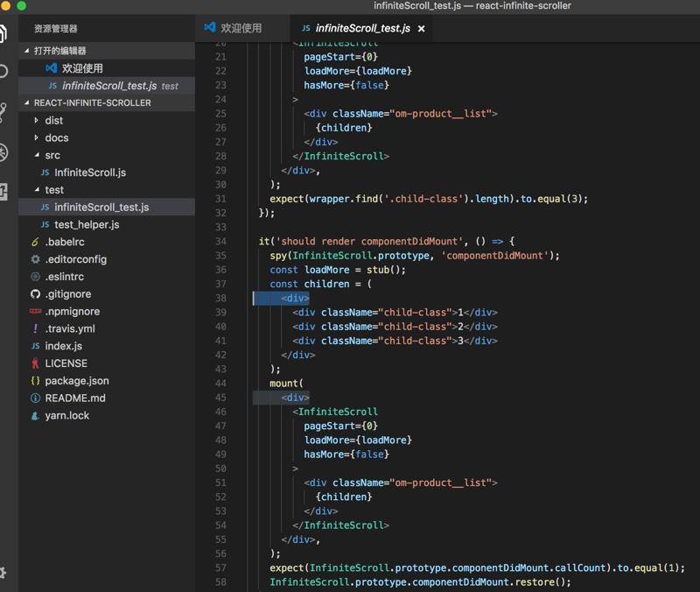Viewport: 700px width, 592px height.
Task: Collapse the src folder
Action: [52, 155]
